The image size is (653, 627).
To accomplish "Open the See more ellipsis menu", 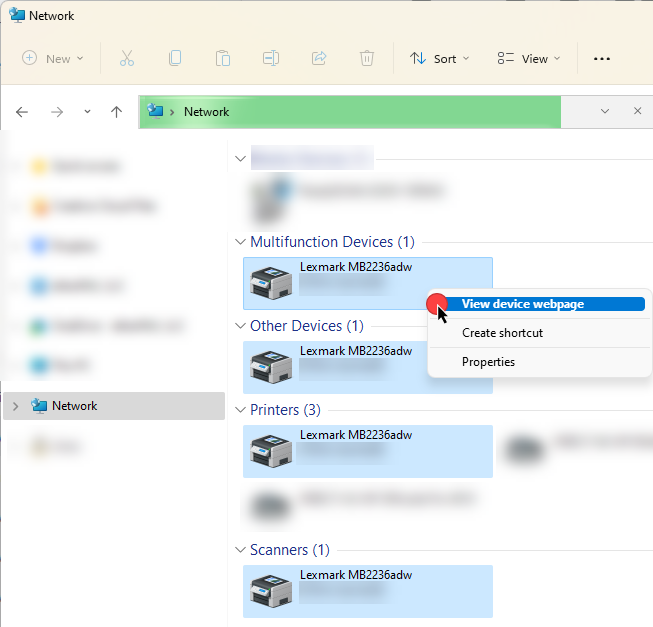I will pos(601,59).
